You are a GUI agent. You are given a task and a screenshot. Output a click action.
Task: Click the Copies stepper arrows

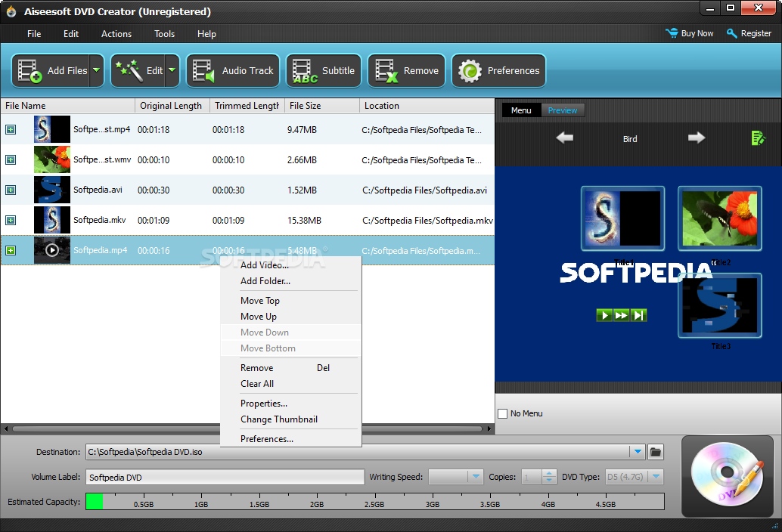coord(549,477)
